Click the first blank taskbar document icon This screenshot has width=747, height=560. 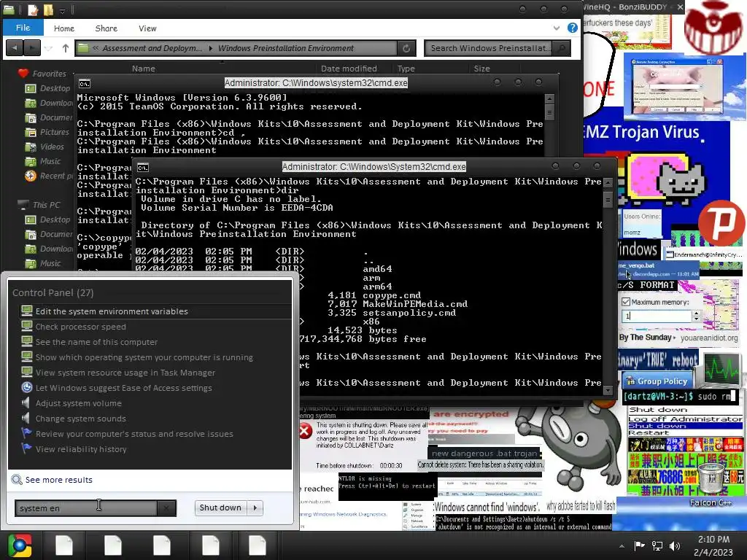point(64,545)
